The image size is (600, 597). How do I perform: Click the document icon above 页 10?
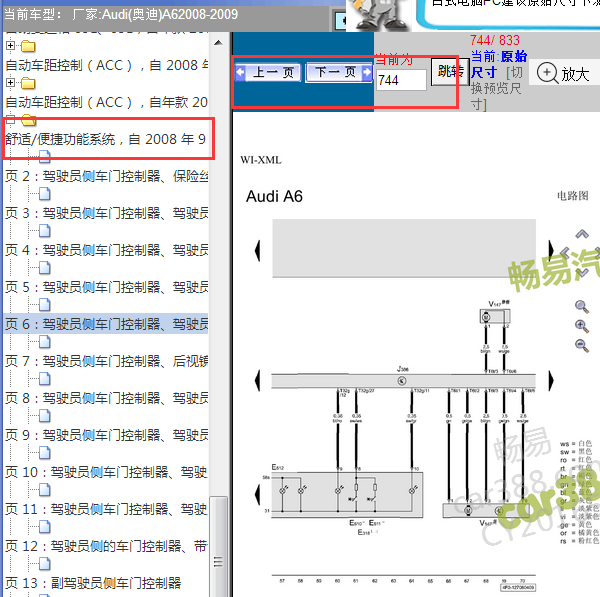click(45, 453)
